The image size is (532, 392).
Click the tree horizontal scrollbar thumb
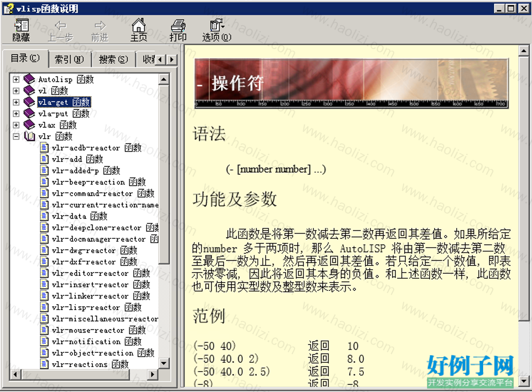[x=75, y=374]
